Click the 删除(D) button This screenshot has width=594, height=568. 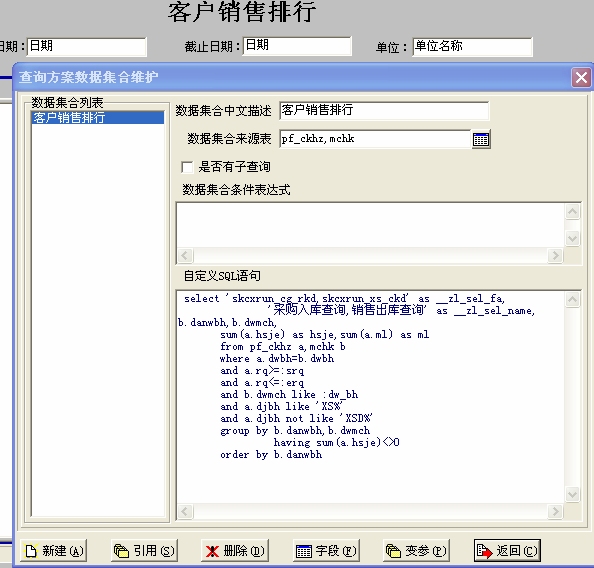coord(235,551)
